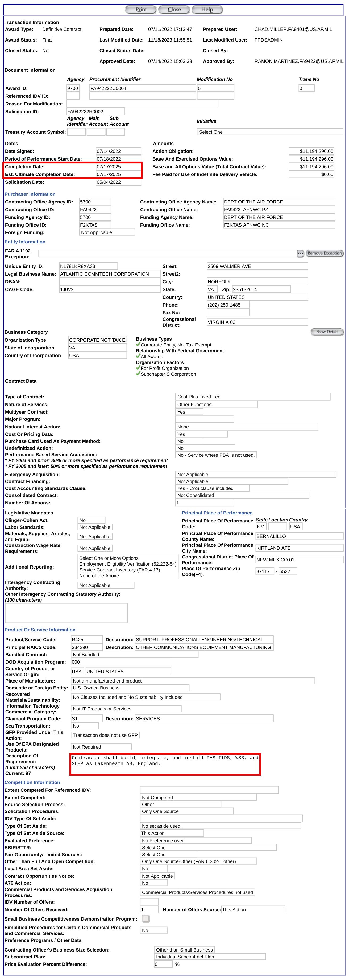
Task: Open the Labor Standards dropdown
Action: pyautogui.click(x=95, y=527)
